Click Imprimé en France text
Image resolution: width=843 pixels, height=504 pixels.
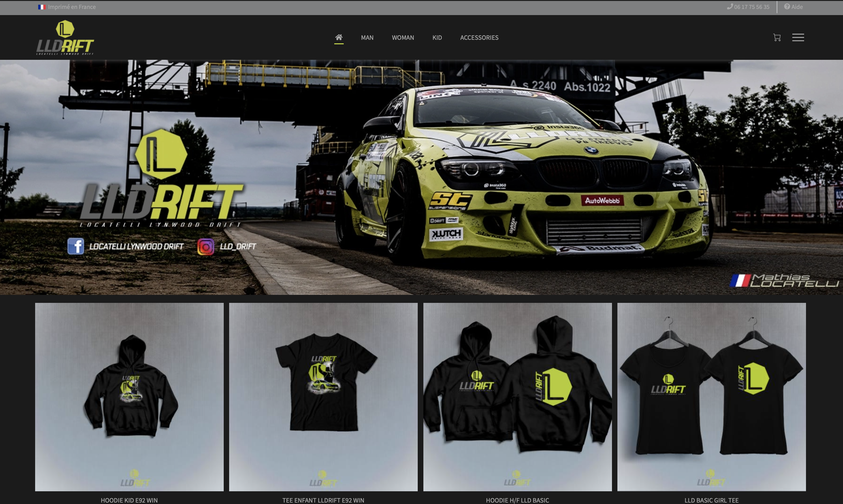(x=72, y=7)
